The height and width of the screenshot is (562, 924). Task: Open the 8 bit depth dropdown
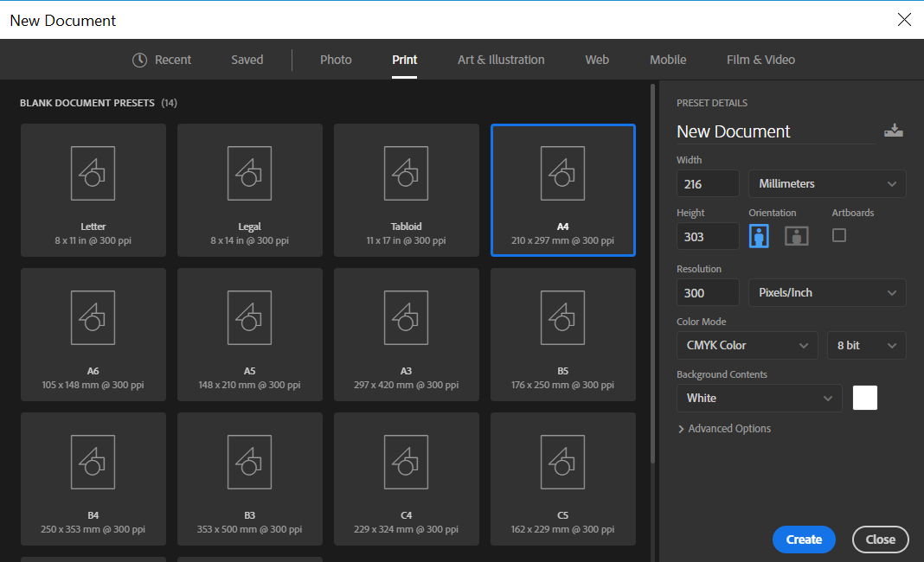866,345
